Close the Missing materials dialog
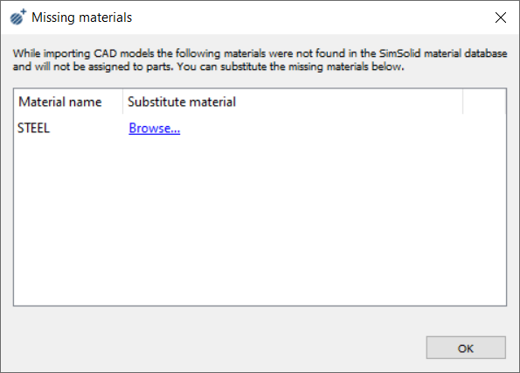Image resolution: width=520 pixels, height=373 pixels. pos(500,17)
